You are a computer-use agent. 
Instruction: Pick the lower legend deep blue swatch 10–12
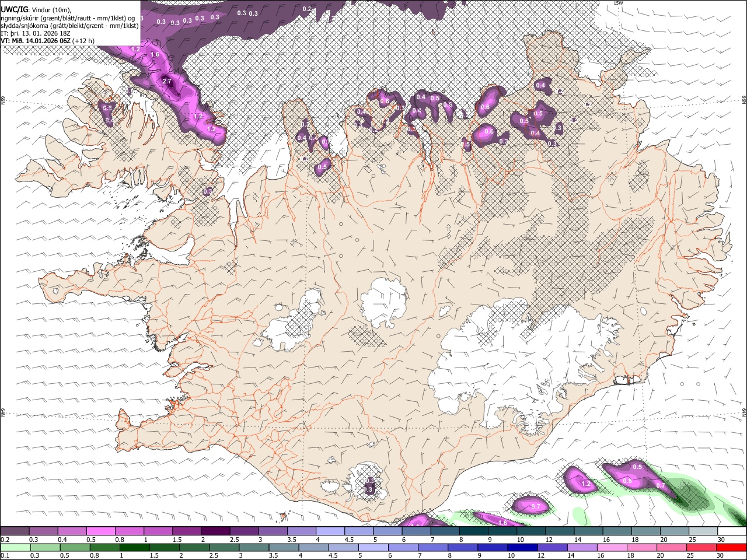(x=522, y=547)
